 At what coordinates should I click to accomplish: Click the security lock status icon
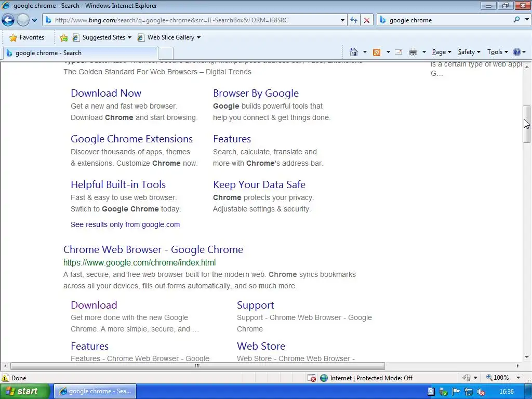(467, 378)
